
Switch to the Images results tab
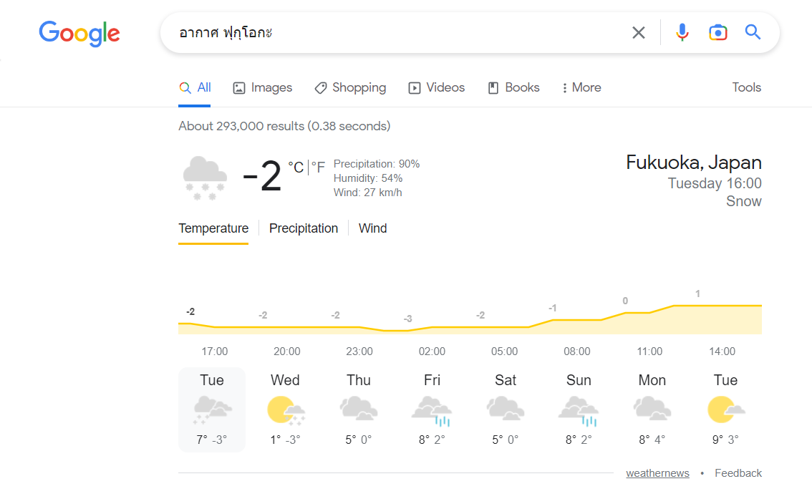click(263, 87)
